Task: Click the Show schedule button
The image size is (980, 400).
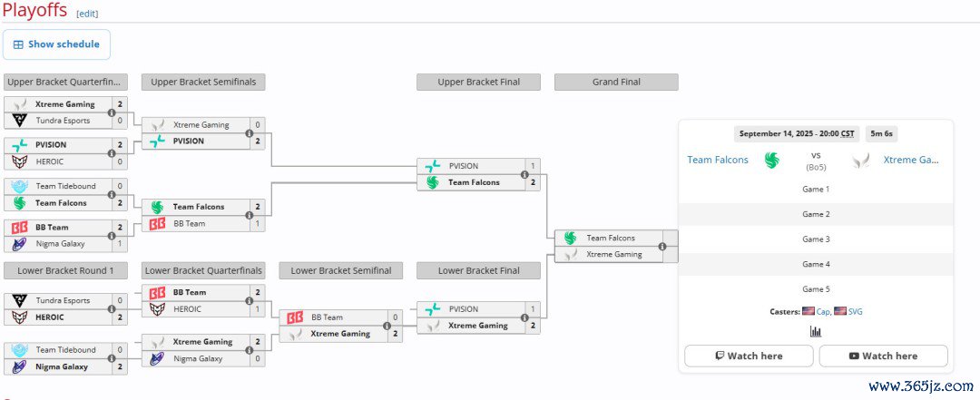Action: tap(56, 44)
